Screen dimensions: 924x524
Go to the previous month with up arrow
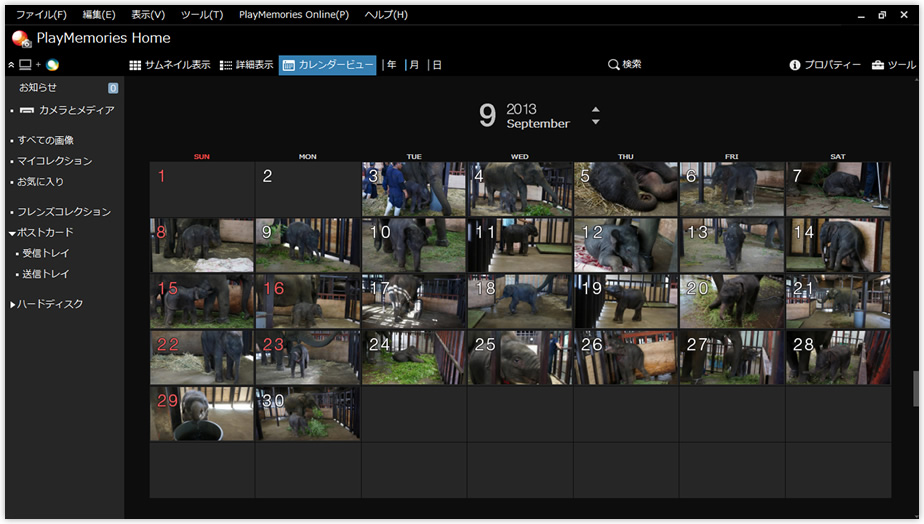tap(596, 109)
